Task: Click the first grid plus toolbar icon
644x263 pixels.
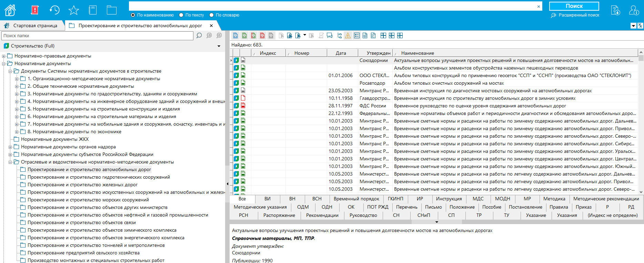Action: 383,35
